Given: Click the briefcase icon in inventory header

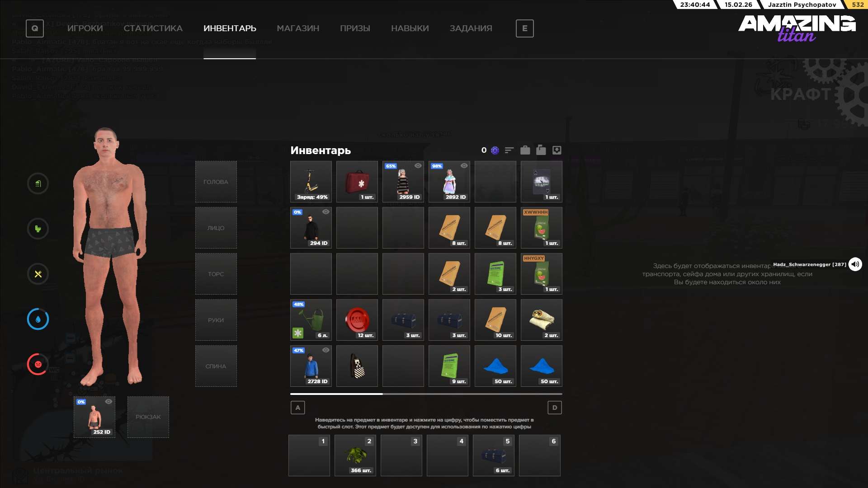Looking at the screenshot, I should (x=525, y=150).
